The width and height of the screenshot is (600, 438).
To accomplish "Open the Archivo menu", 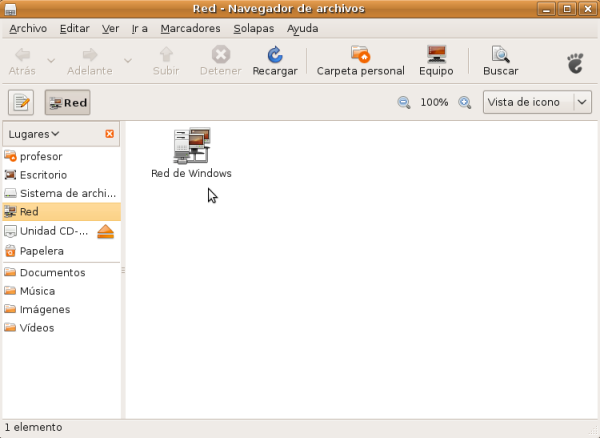I will (28, 29).
